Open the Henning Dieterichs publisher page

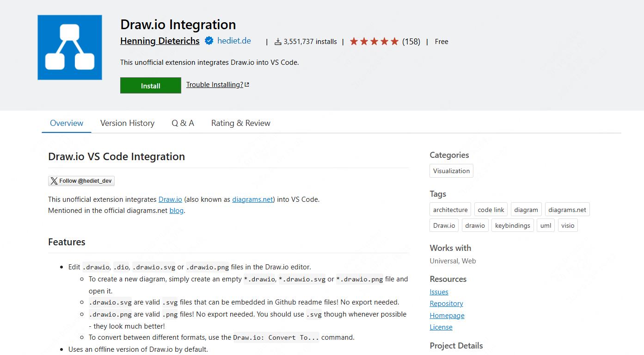[x=160, y=41]
